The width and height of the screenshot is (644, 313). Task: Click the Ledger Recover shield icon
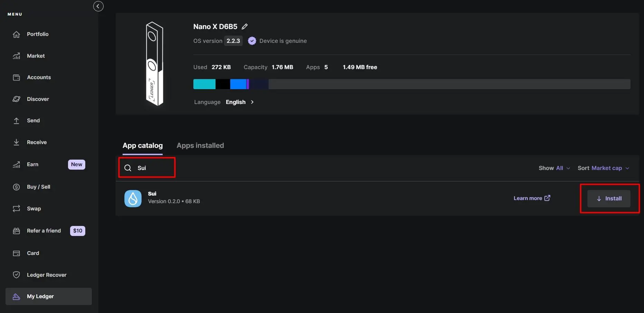16,275
